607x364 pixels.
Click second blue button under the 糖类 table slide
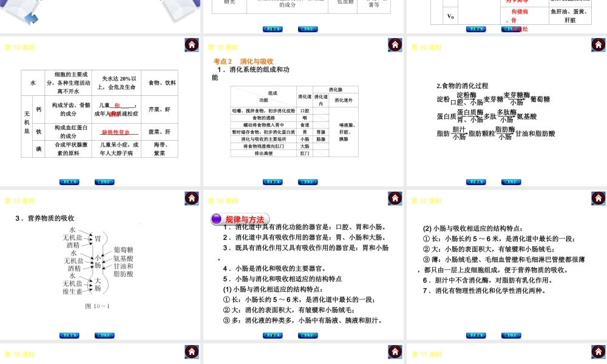(x=308, y=29)
